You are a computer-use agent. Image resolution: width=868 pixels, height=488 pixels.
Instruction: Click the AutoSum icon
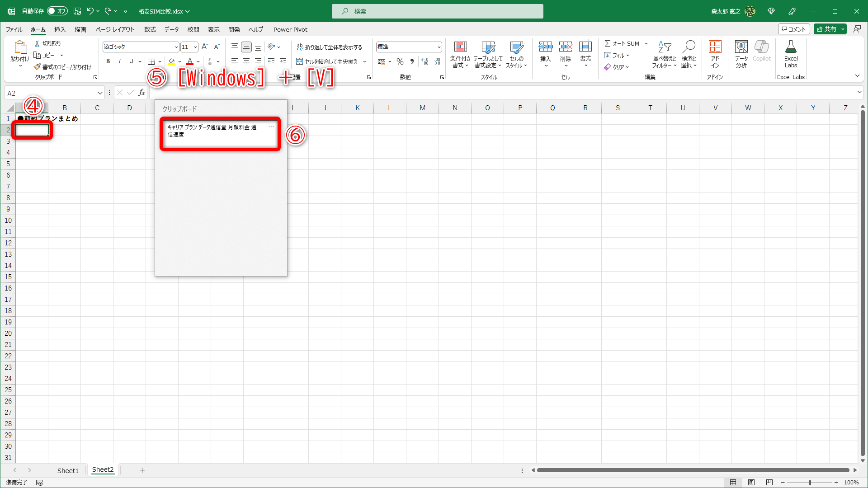(609, 43)
